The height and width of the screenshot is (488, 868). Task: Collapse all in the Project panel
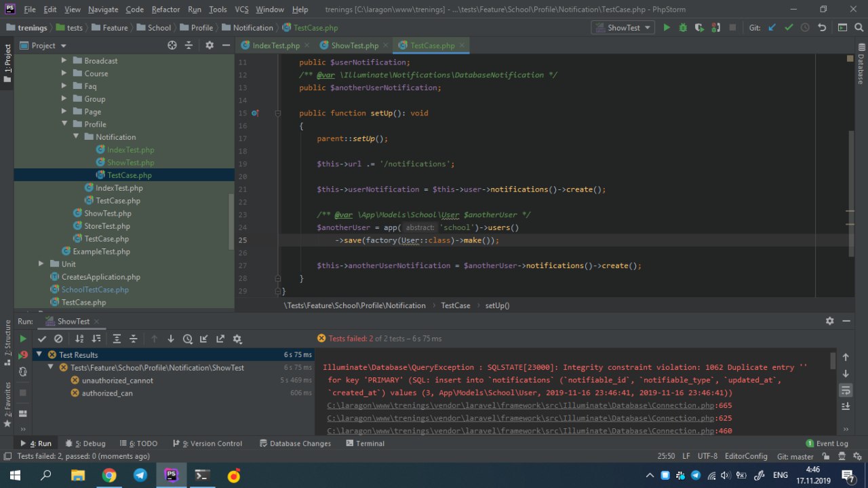[189, 45]
